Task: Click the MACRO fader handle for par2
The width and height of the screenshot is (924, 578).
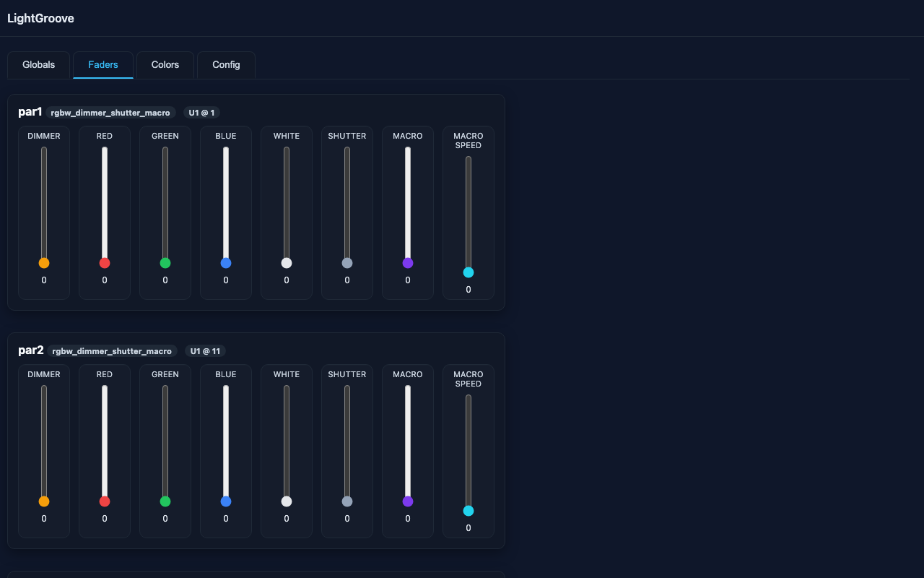Action: tap(408, 501)
